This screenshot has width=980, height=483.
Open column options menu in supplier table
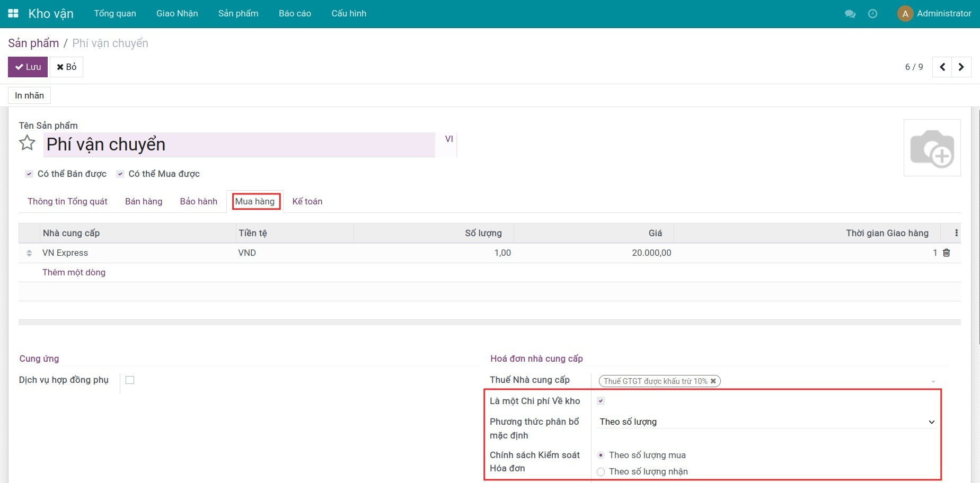956,233
